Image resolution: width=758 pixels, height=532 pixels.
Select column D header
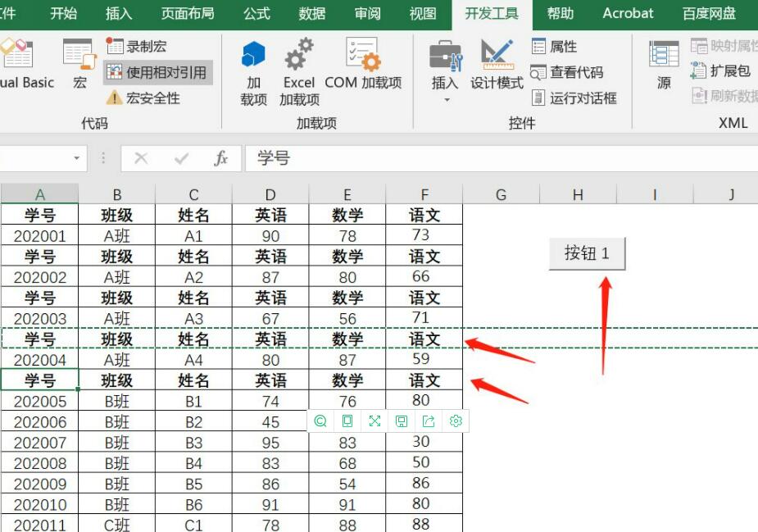pyautogui.click(x=270, y=194)
